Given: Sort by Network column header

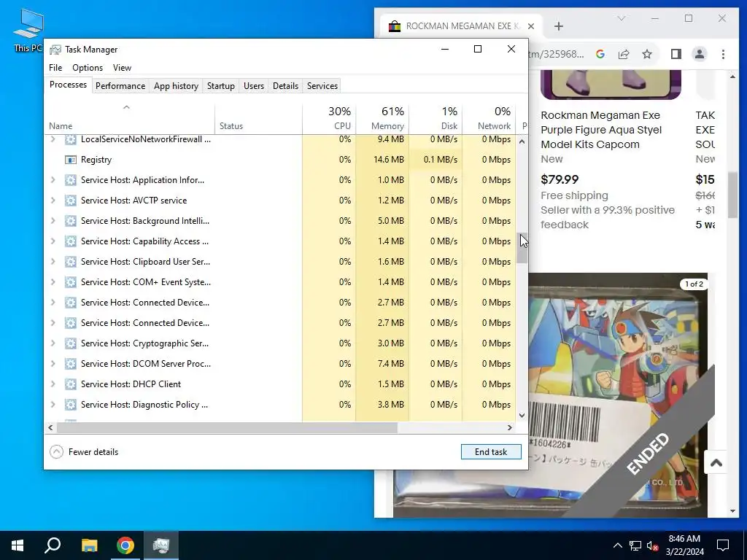Looking at the screenshot, I should 489,118.
